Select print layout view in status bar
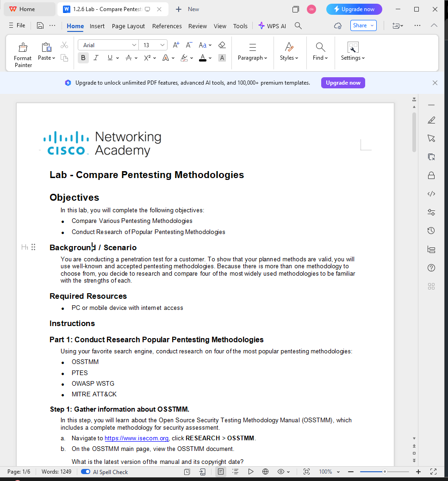Screen dimensions: 448x481 point(220,471)
